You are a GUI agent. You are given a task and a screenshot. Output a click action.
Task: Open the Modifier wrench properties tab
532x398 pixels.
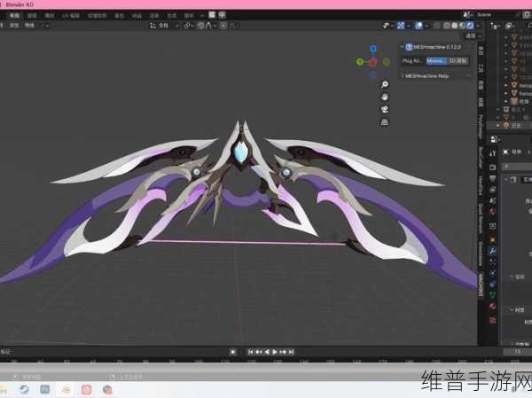tap(493, 252)
